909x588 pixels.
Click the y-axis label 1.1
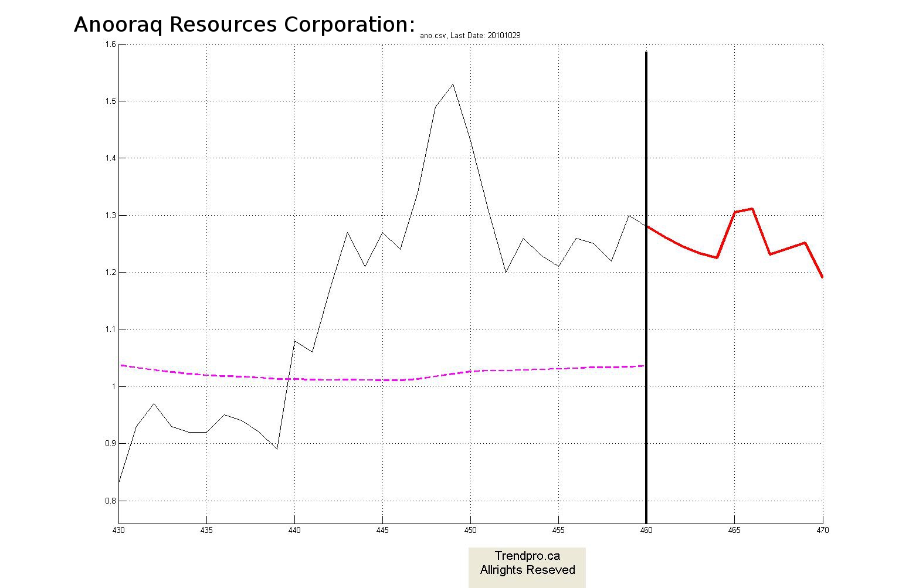tap(111, 329)
